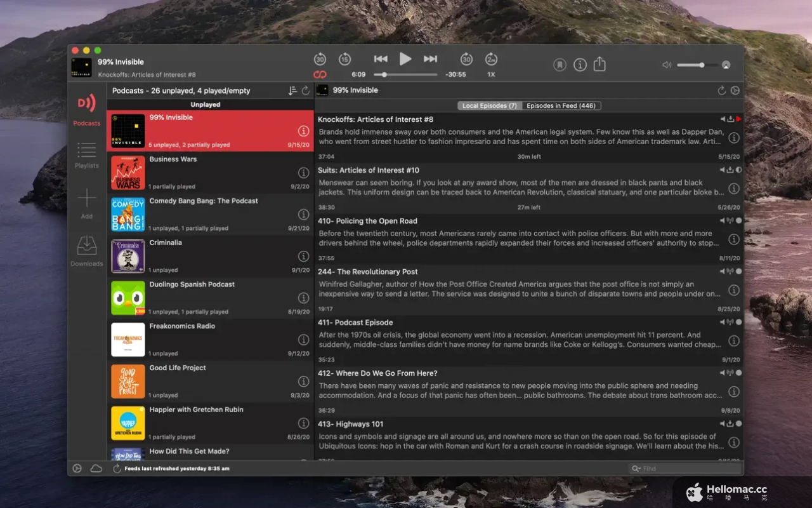Toggle played status of Knockoffs episode (red arrow)
This screenshot has width=812, height=508.
(x=738, y=119)
